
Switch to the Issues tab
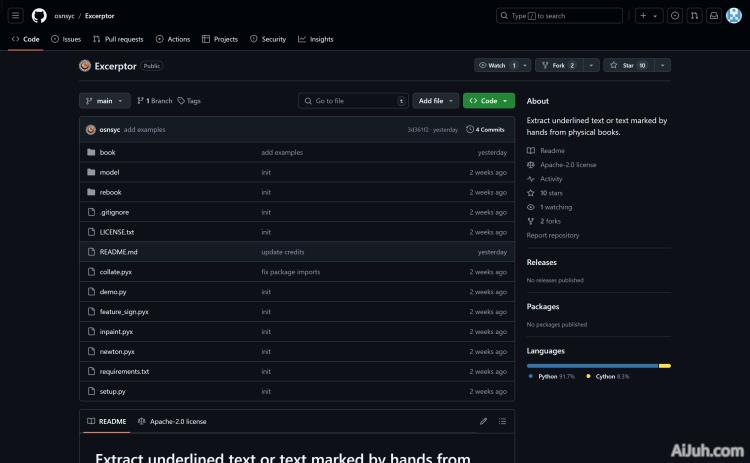(x=66, y=39)
